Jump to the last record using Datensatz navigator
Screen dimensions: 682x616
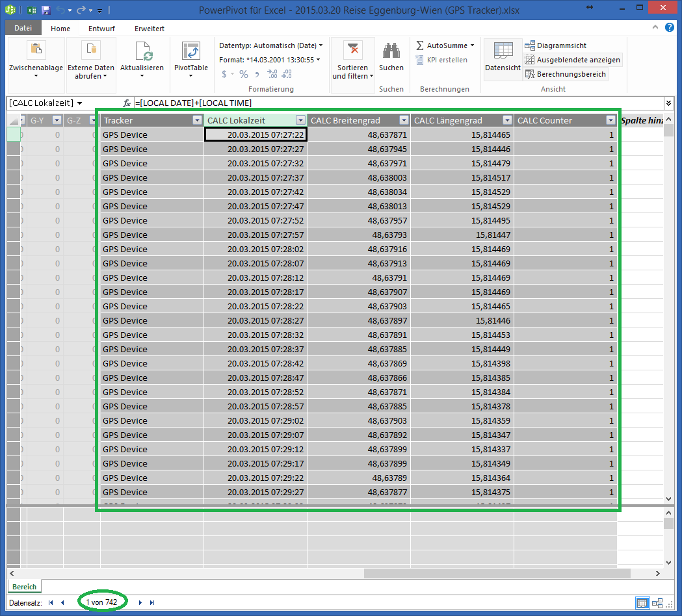(x=151, y=602)
